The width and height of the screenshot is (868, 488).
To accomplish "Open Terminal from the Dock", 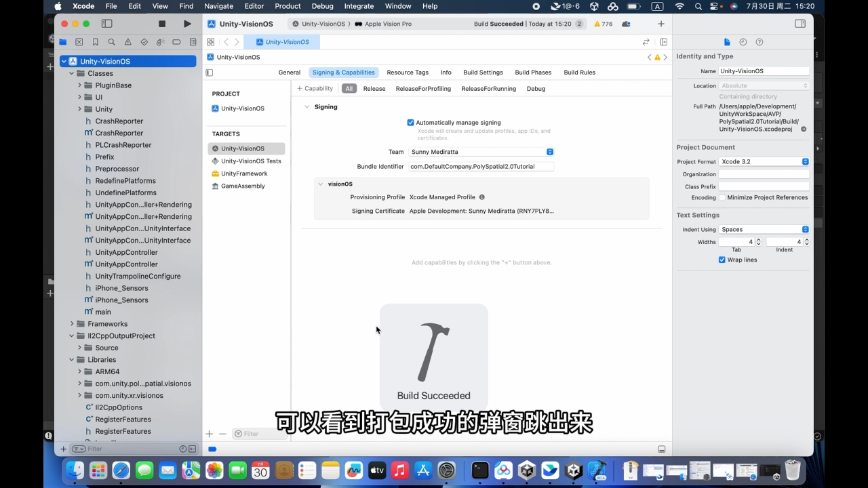I will 480,470.
